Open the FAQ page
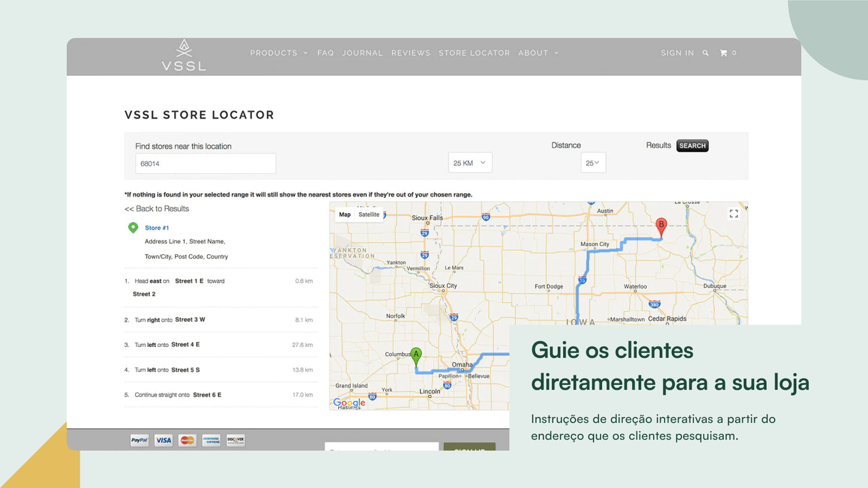 (x=325, y=53)
